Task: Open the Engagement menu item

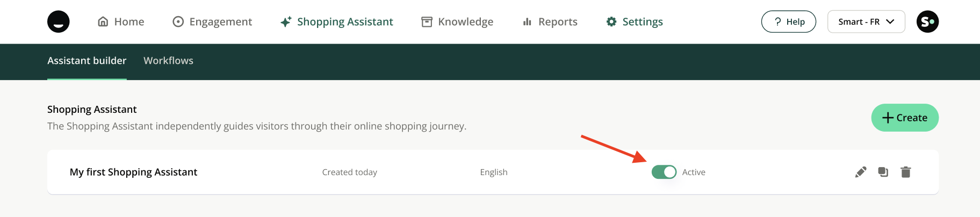Action: [212, 21]
